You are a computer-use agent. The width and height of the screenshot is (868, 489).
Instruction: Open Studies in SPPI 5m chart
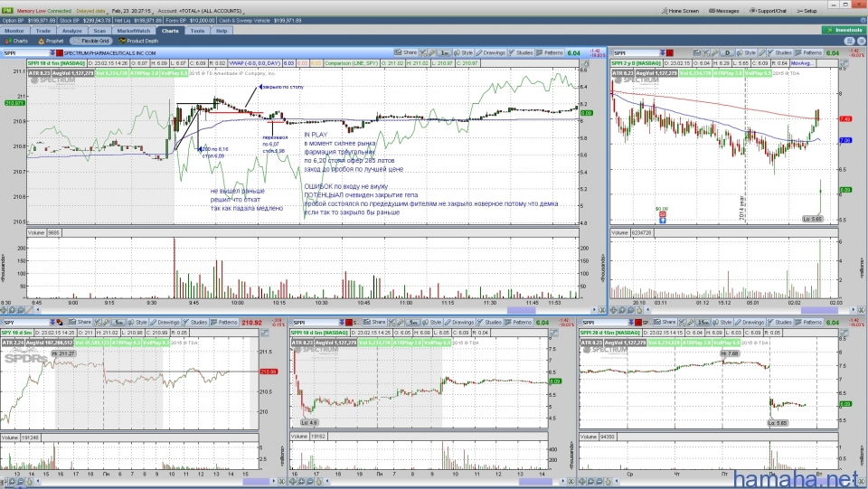[x=489, y=322]
